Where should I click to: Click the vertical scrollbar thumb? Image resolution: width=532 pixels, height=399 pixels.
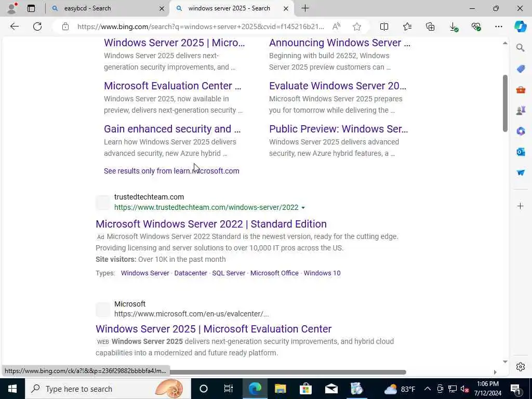click(x=505, y=103)
